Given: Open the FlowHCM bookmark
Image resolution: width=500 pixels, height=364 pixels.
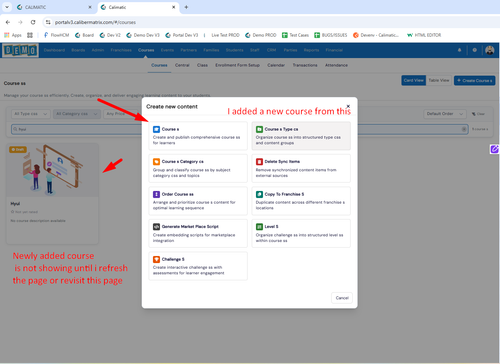Looking at the screenshot, I should 56,35.
